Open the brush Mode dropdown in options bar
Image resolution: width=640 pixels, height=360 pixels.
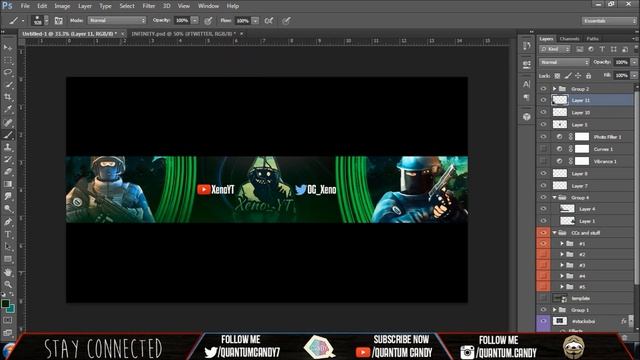click(x=117, y=20)
